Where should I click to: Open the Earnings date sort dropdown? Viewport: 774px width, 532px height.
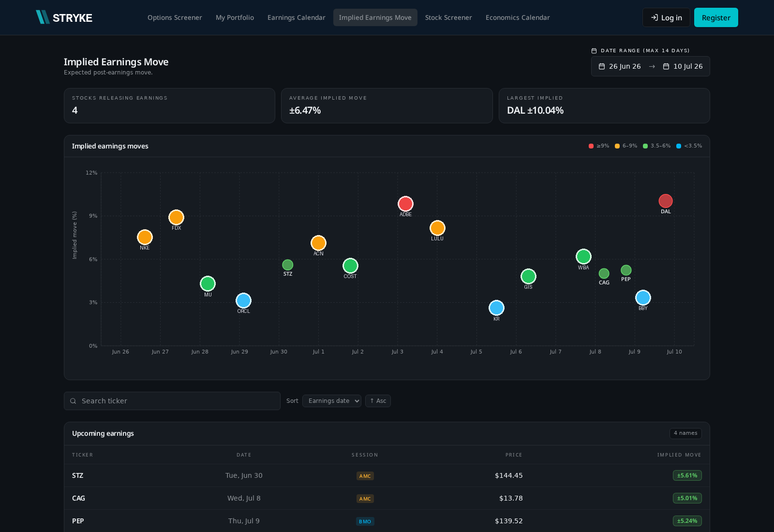tap(332, 401)
